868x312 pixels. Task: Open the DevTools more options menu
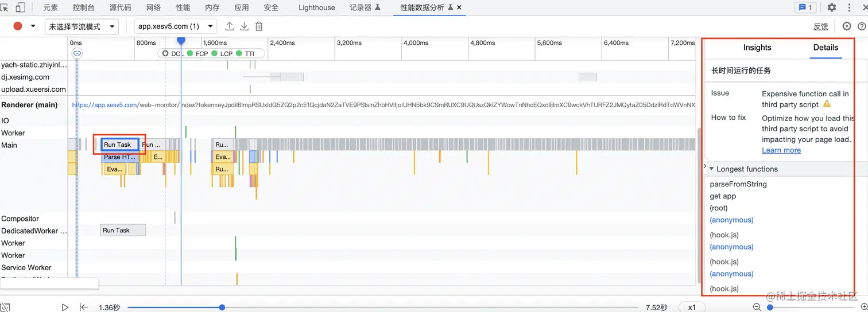[x=849, y=7]
